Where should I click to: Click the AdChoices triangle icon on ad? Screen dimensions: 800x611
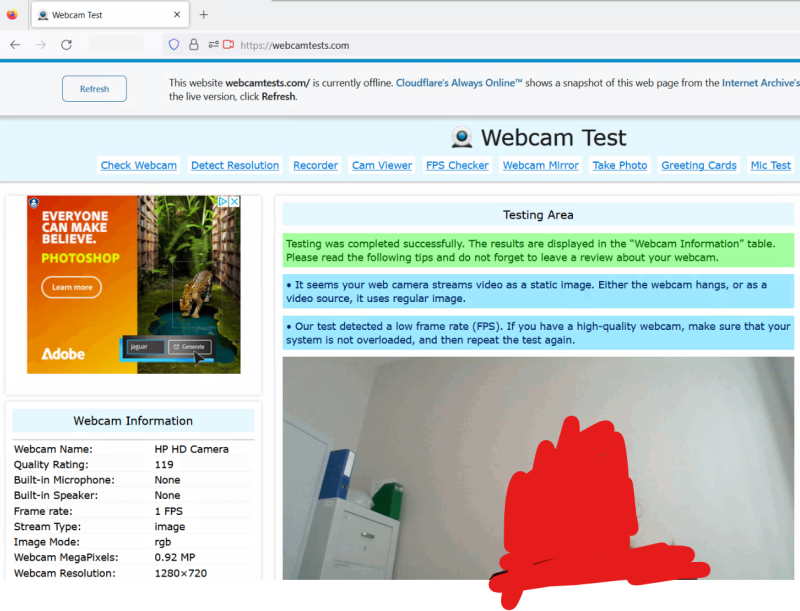click(223, 201)
